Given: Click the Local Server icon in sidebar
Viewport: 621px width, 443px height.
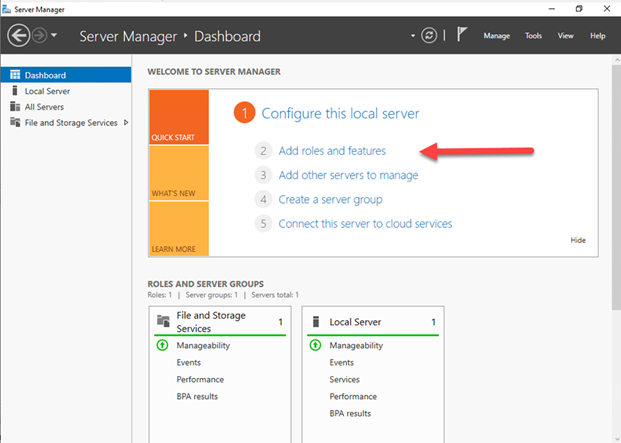Looking at the screenshot, I should click(15, 91).
